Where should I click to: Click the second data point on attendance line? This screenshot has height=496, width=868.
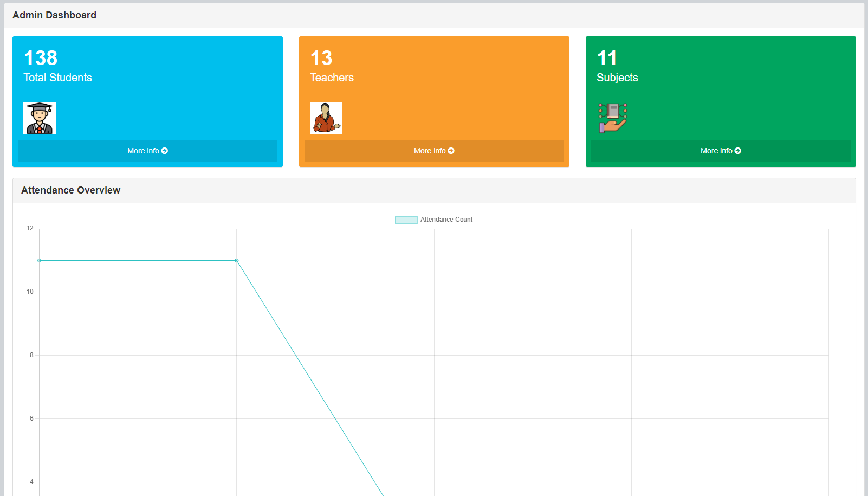coord(236,260)
